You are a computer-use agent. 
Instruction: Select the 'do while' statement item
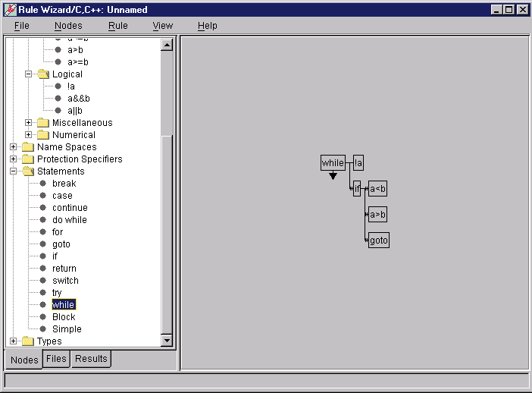point(69,220)
